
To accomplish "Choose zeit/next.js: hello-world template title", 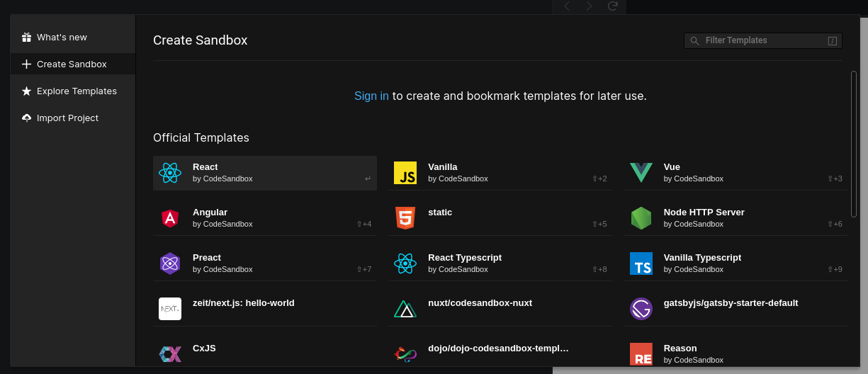I will coord(244,303).
